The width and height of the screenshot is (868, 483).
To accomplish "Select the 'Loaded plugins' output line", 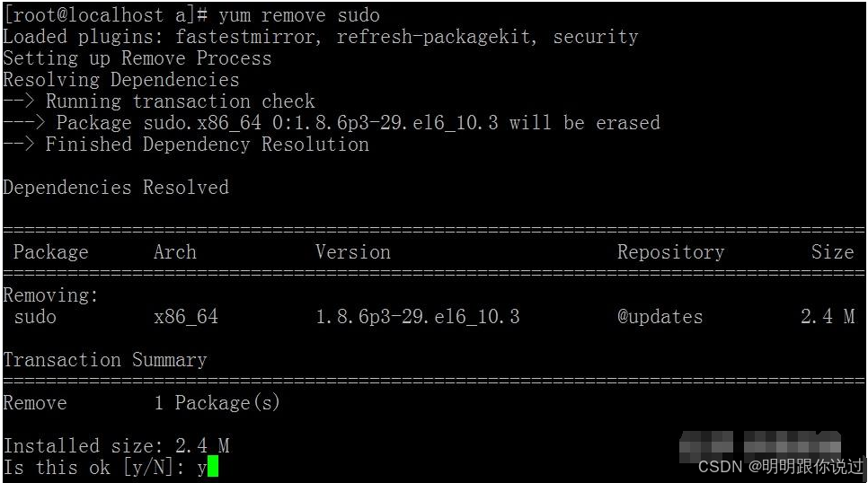I will 321,37.
